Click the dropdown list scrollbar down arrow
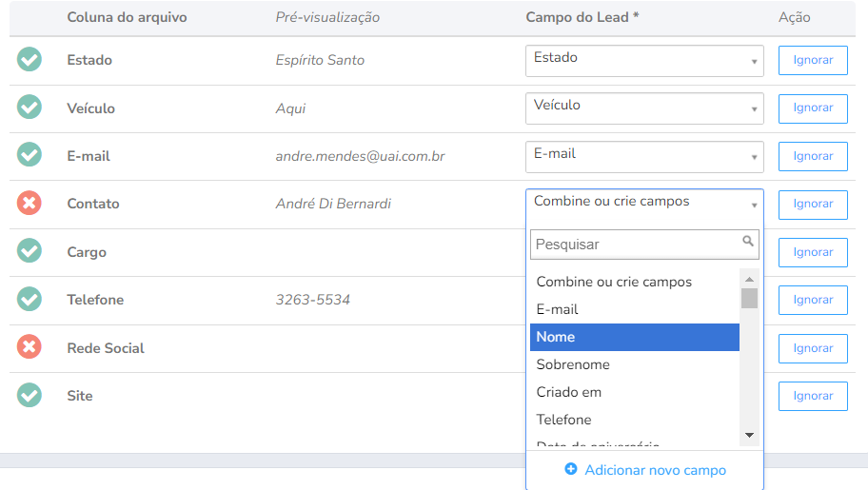The height and width of the screenshot is (490, 868). pyautogui.click(x=749, y=435)
